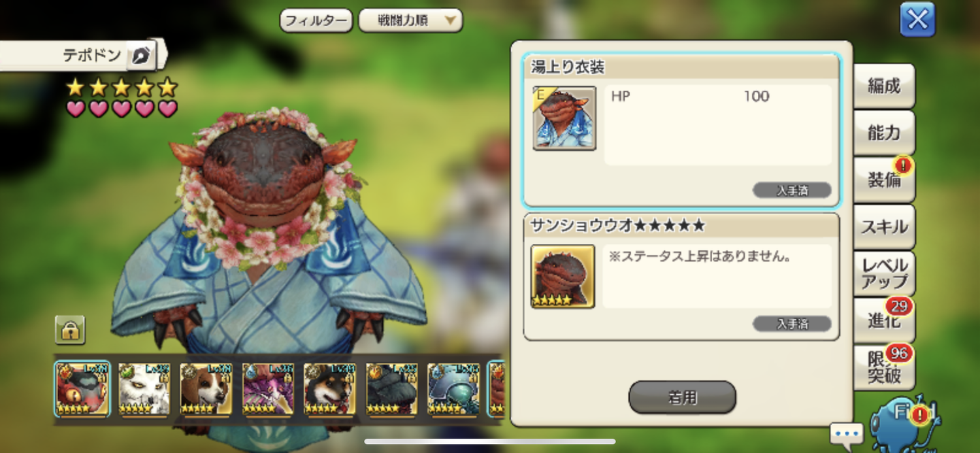Tap the pencil icon beside テポドン name
The image size is (980, 453).
tap(140, 56)
